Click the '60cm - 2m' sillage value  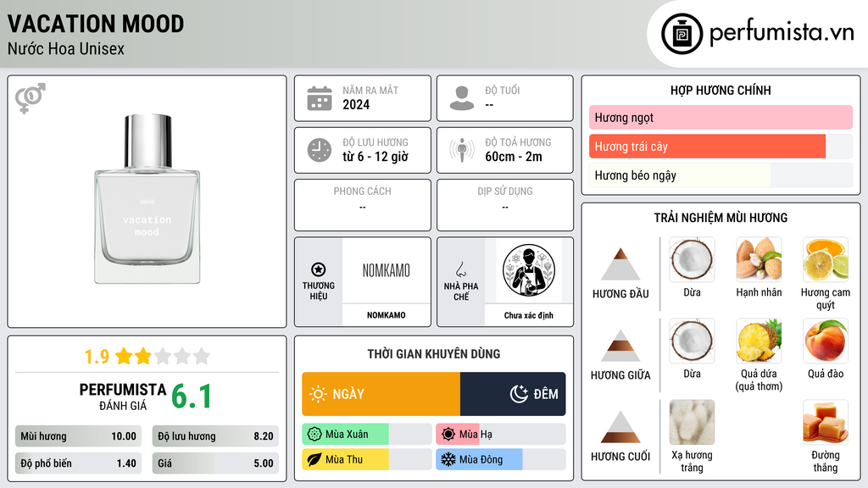[514, 157]
